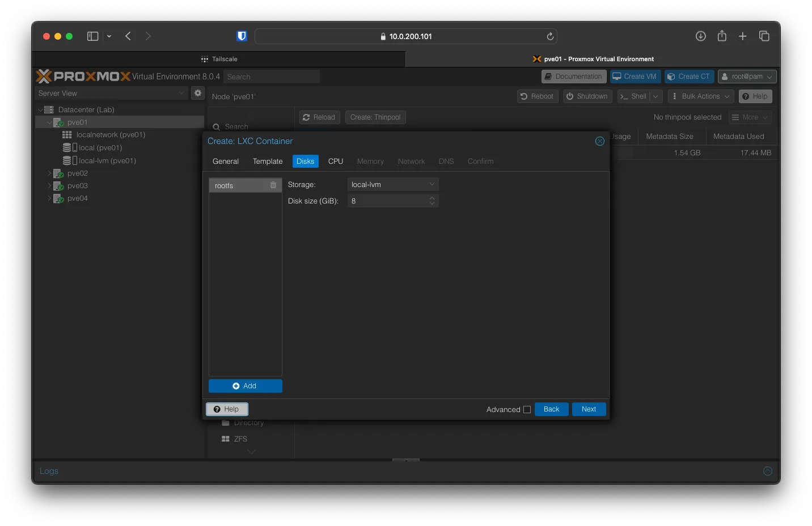Viewport: 812px width, 526px height.
Task: Switch to the CPU tab
Action: coord(336,162)
